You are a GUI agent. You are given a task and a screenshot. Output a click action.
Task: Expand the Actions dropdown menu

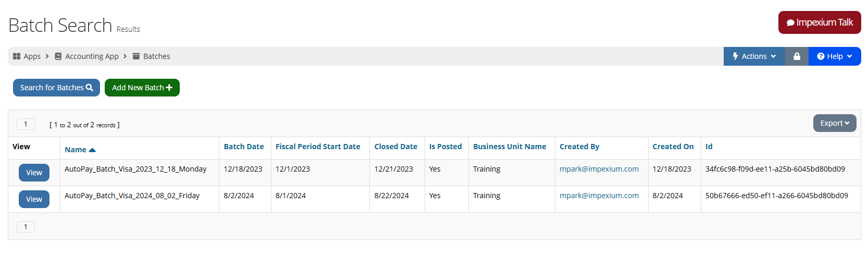pyautogui.click(x=754, y=56)
